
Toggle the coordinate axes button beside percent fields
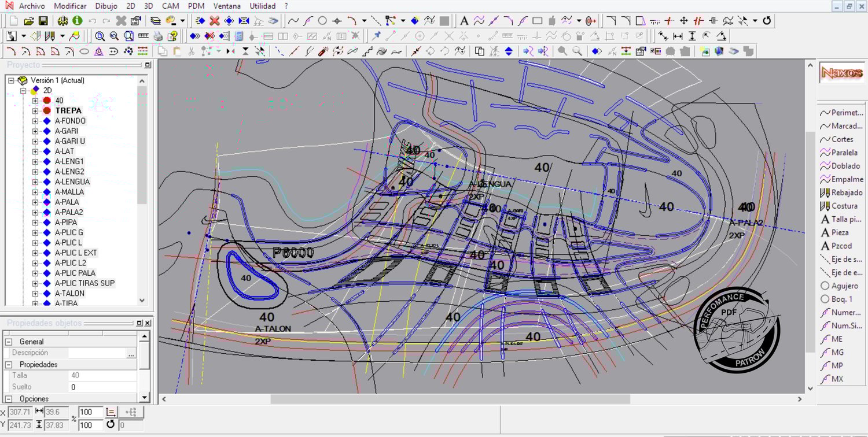click(x=112, y=412)
